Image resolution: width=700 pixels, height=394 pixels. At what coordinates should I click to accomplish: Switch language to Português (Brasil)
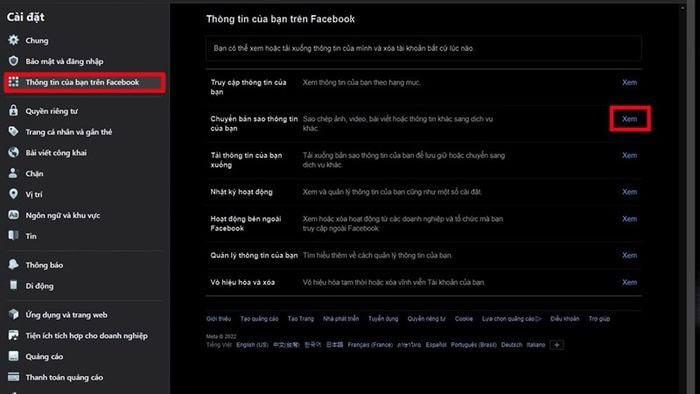474,345
